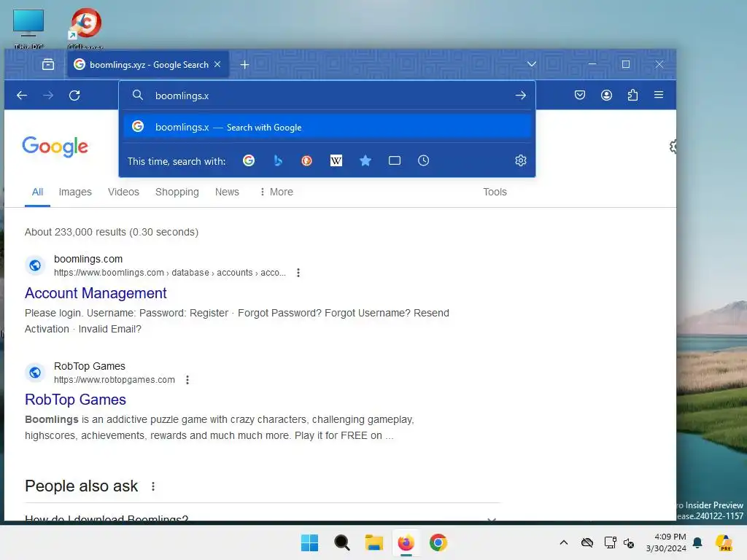Open search settings gear in urlbar
The image size is (747, 560).
tap(521, 160)
